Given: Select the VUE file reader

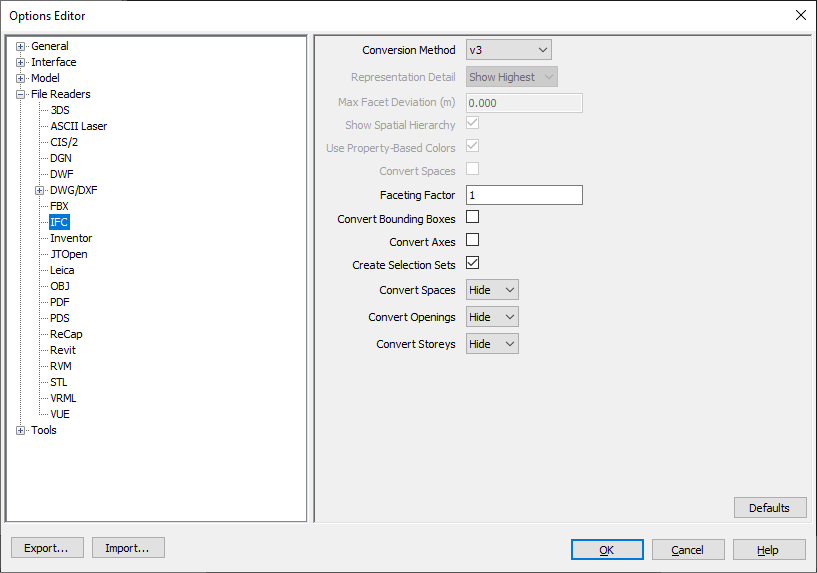Looking at the screenshot, I should pyautogui.click(x=60, y=414).
